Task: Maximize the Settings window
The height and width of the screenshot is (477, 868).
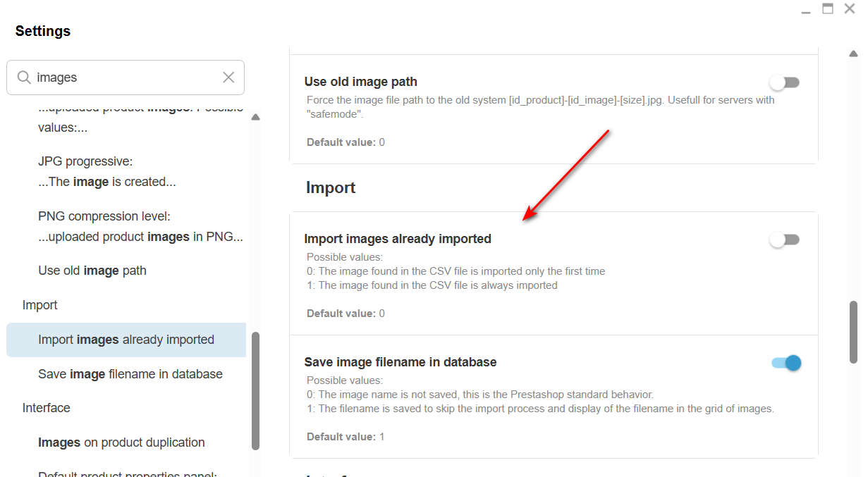Action: (828, 9)
